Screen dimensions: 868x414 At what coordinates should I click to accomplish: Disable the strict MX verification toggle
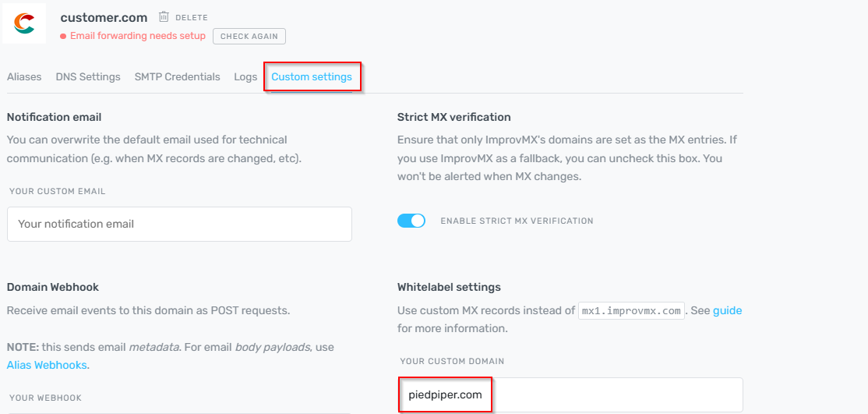(411, 221)
